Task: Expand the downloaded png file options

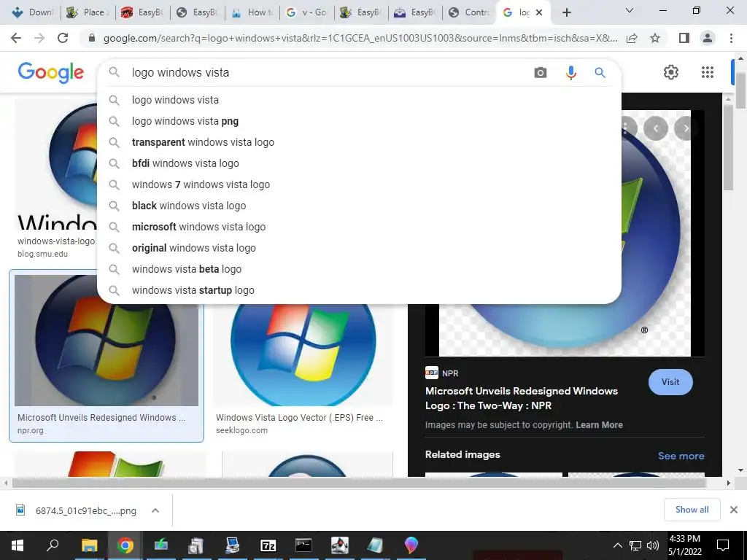Action: tap(155, 510)
